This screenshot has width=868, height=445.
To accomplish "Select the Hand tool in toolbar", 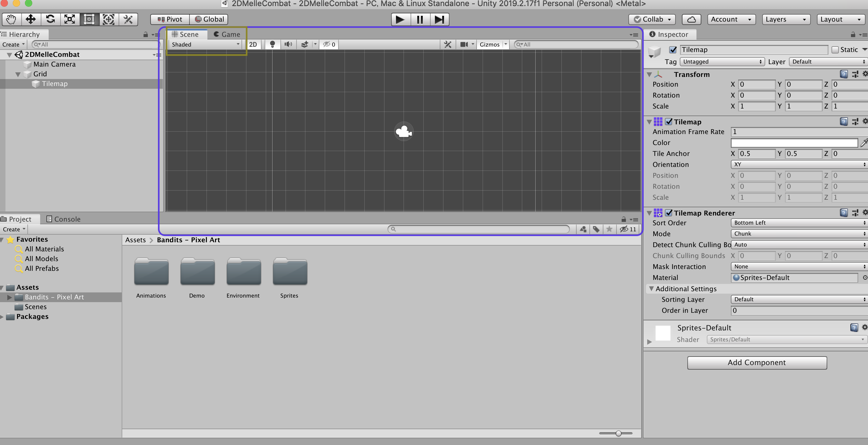I will click(x=11, y=19).
